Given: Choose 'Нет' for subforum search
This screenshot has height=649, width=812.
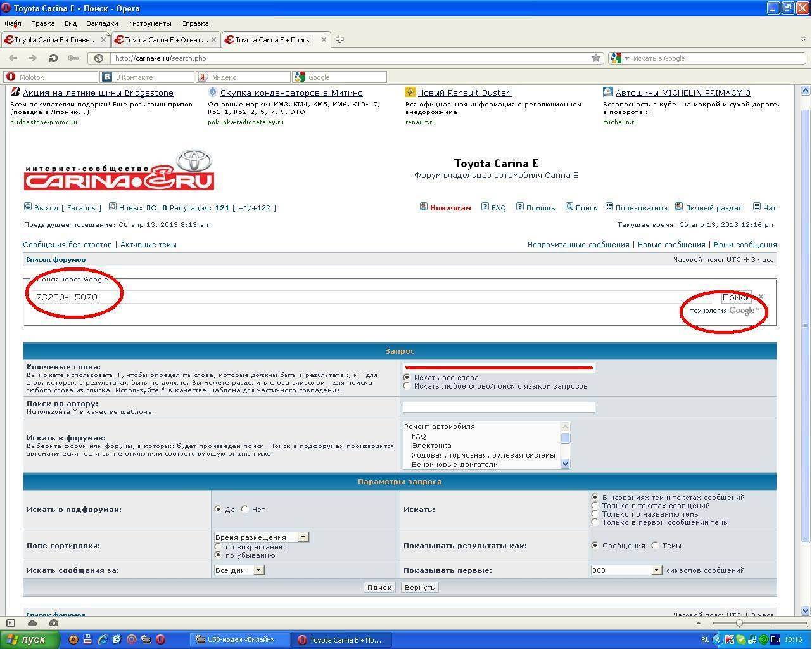Looking at the screenshot, I should tap(245, 509).
